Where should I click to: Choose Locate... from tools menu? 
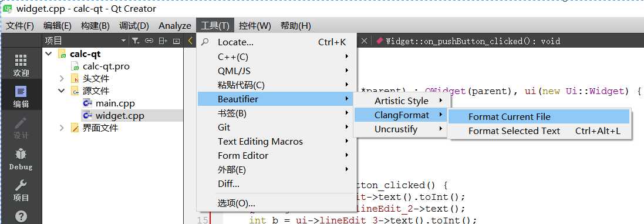(277, 42)
